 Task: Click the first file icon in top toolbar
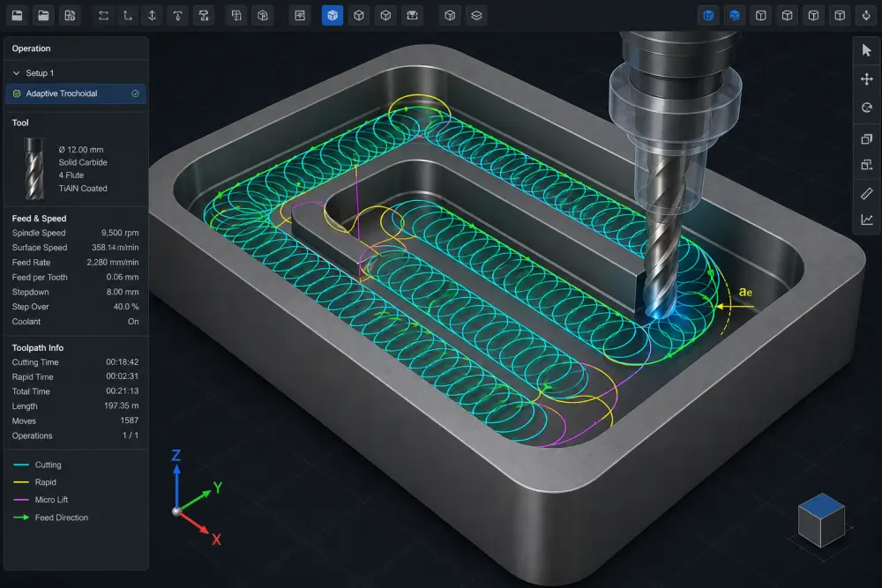pos(17,16)
